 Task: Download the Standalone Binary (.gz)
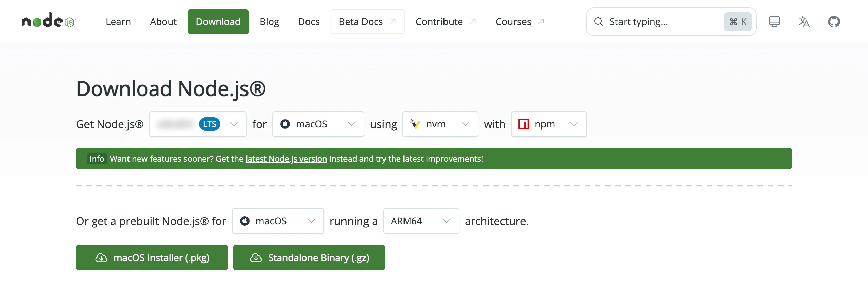point(309,258)
